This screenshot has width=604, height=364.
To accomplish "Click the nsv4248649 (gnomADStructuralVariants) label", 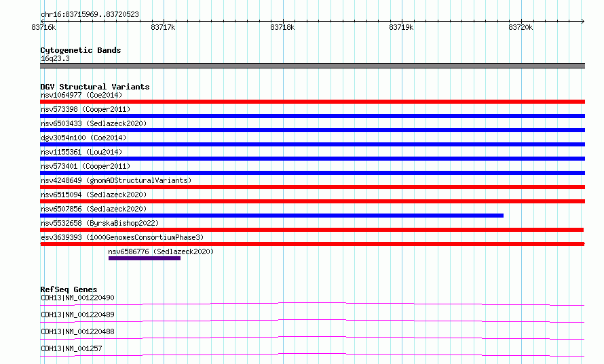I will 116,180.
